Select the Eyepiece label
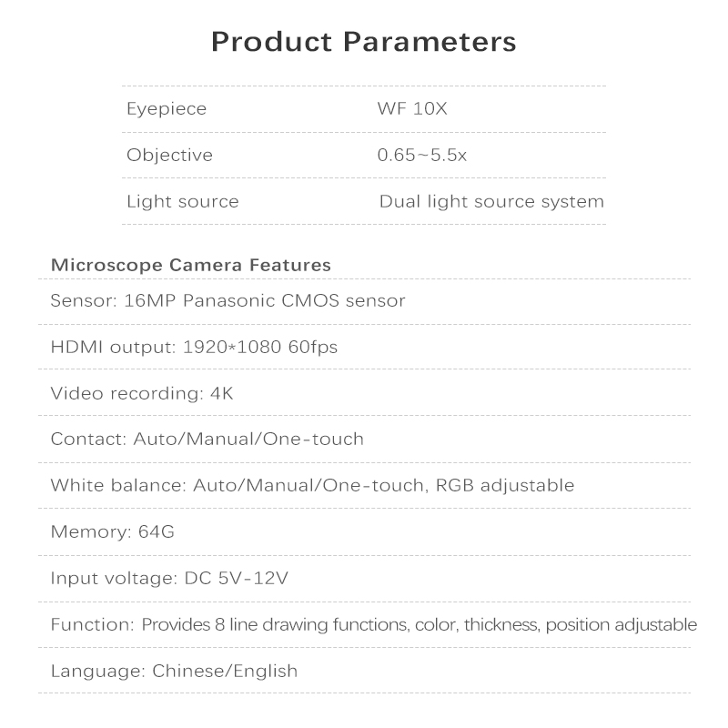Screen dimensions: 728x728 pos(167,109)
